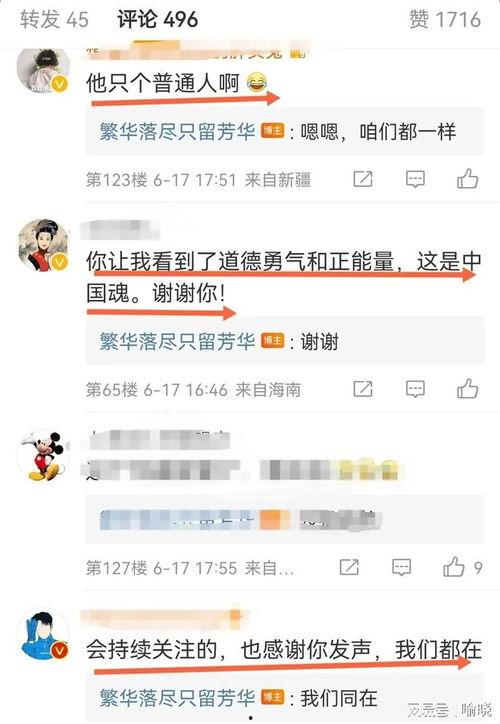Like the floor 65 comment from 海南
The width and height of the screenshot is (500, 724).
(467, 389)
